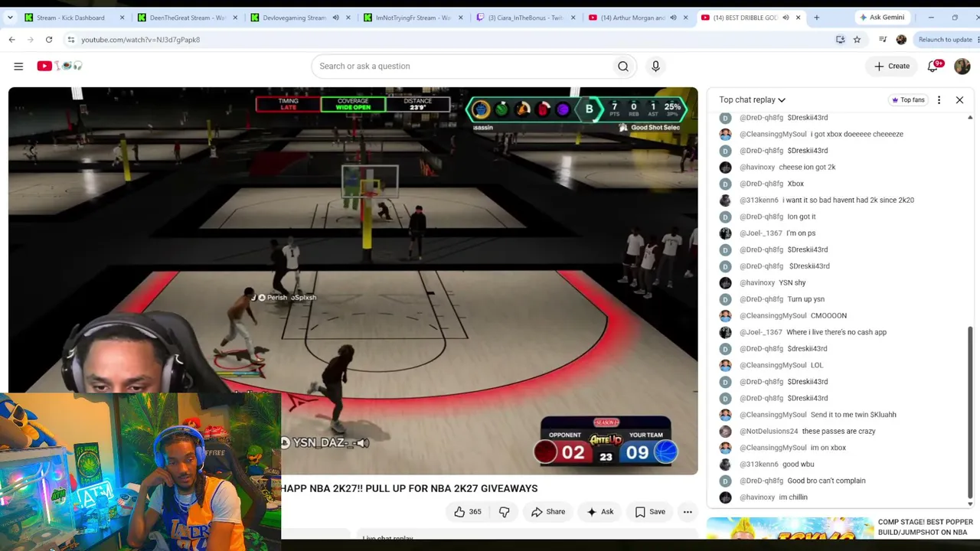Mute the BEST DRIBBLE GOD tab audio
Viewport: 980px width, 551px height.
(786, 18)
